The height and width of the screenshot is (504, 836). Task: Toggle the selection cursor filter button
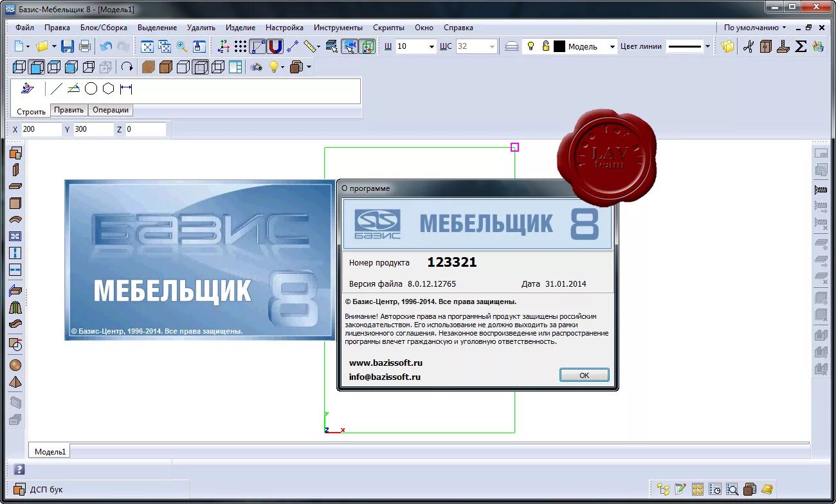click(350, 46)
